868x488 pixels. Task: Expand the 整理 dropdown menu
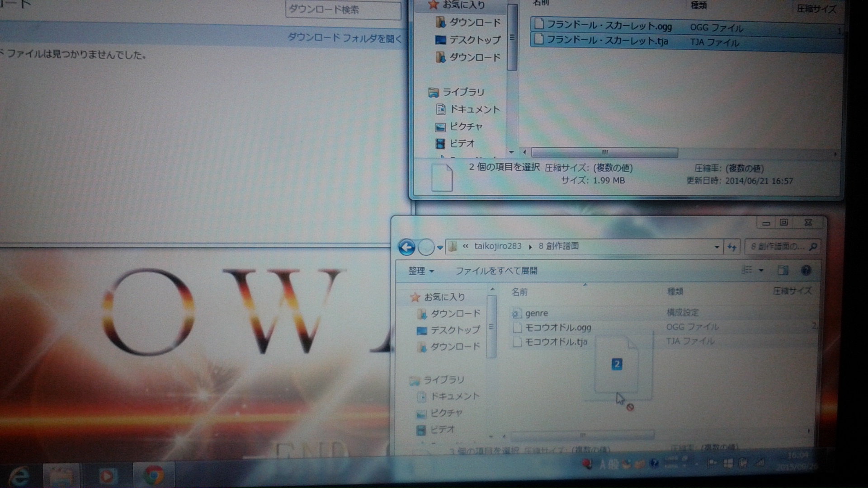(x=421, y=271)
